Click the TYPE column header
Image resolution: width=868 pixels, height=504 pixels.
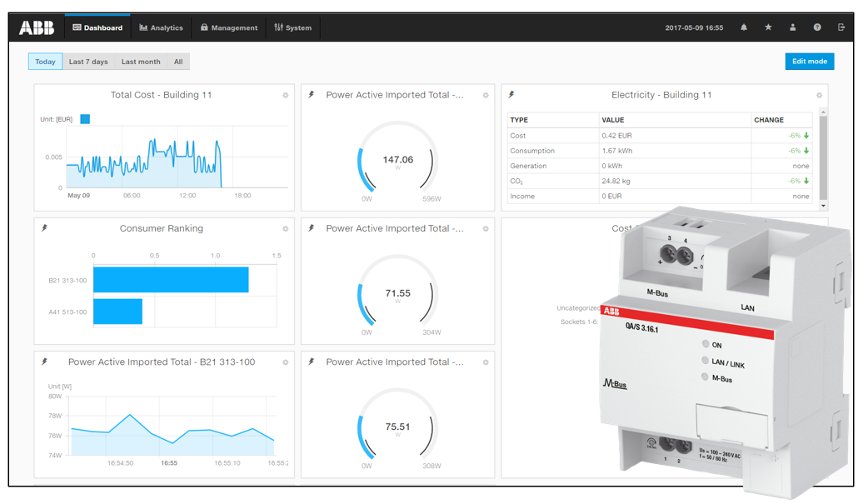click(519, 120)
